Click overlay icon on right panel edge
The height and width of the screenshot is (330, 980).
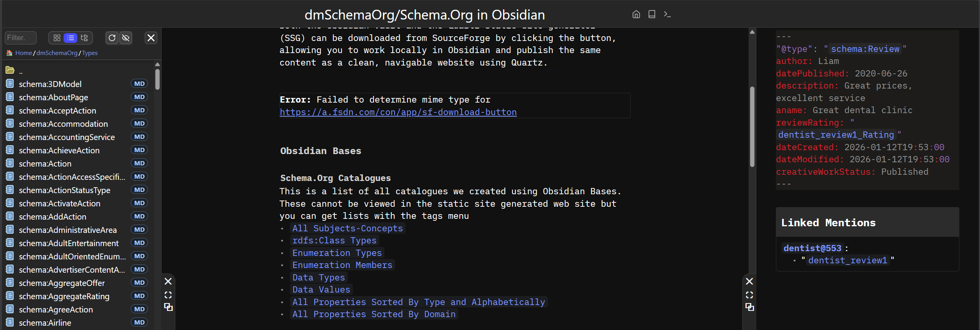749,307
